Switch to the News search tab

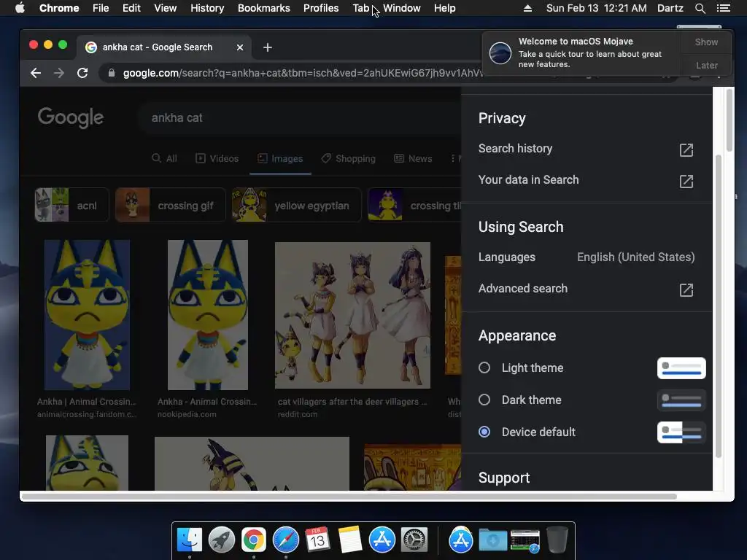pos(413,158)
